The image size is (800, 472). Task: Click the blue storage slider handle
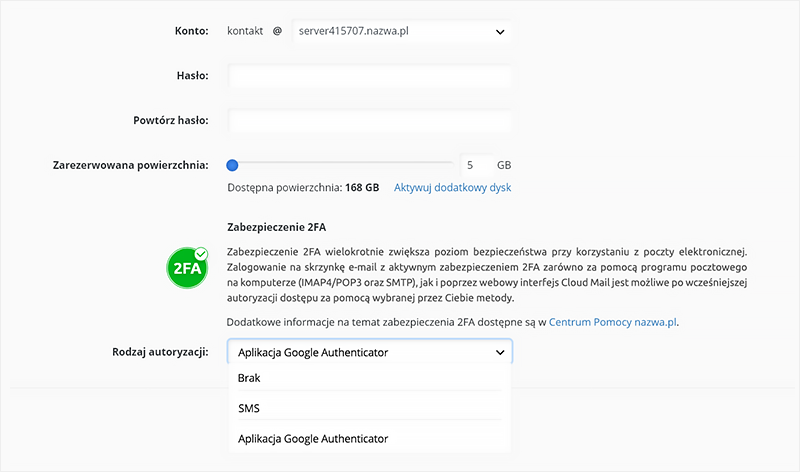[232, 165]
